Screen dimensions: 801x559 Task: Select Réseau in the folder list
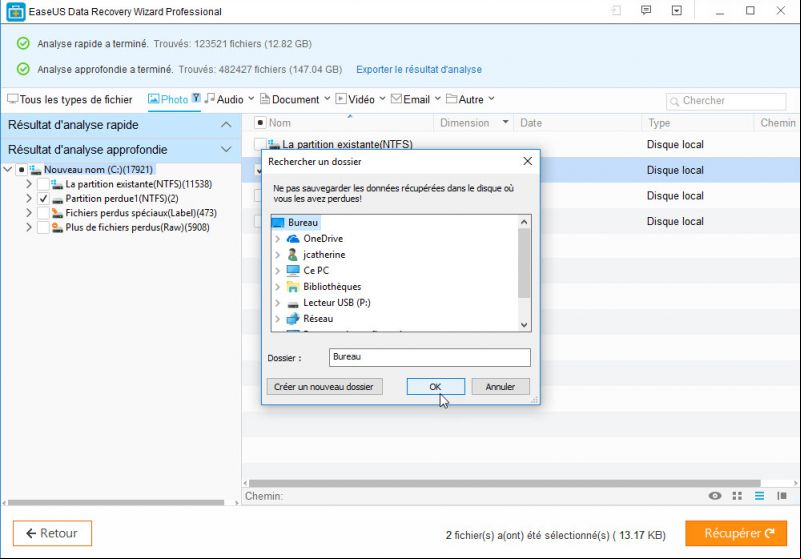point(318,319)
